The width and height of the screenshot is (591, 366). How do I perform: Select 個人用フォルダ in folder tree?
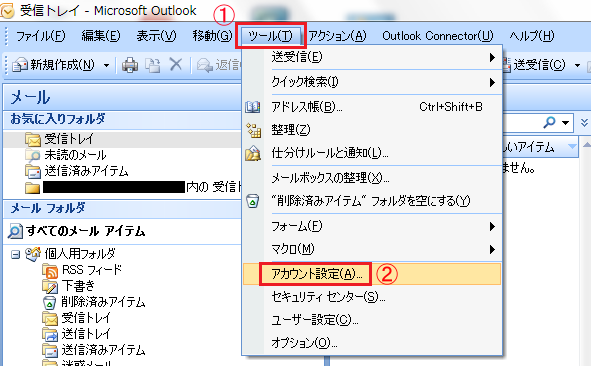(80, 254)
